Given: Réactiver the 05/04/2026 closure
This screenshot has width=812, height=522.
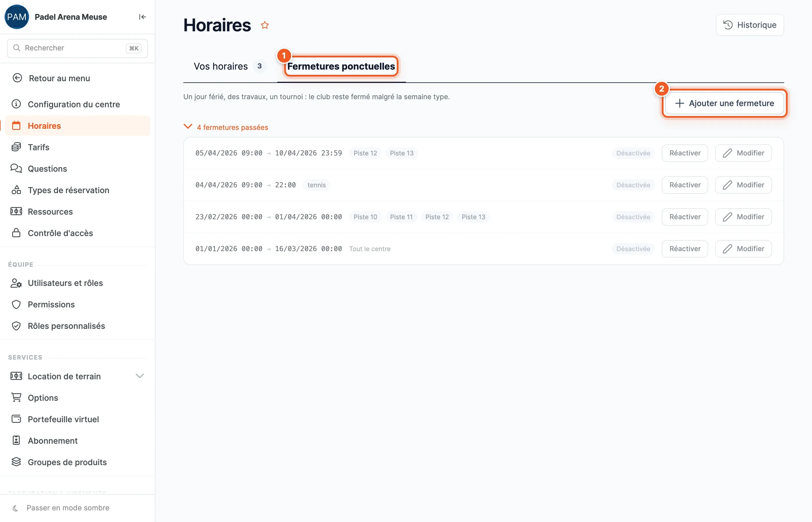Looking at the screenshot, I should [x=685, y=153].
